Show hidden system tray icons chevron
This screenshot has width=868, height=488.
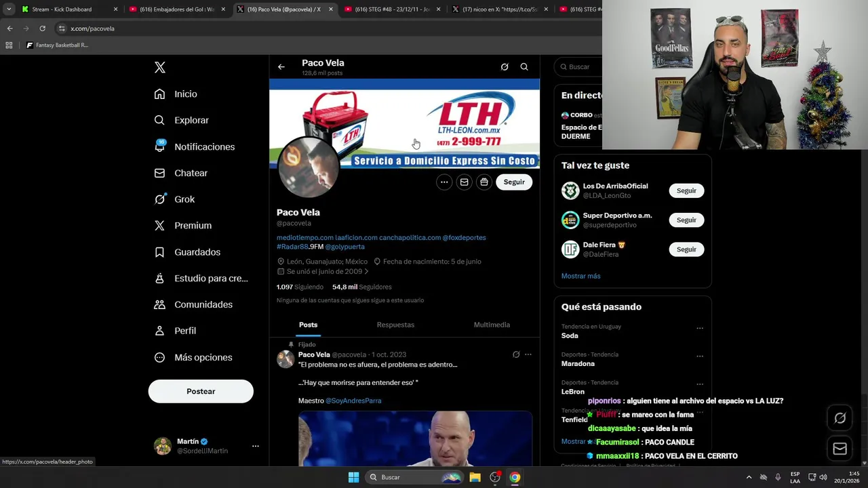coord(749,477)
